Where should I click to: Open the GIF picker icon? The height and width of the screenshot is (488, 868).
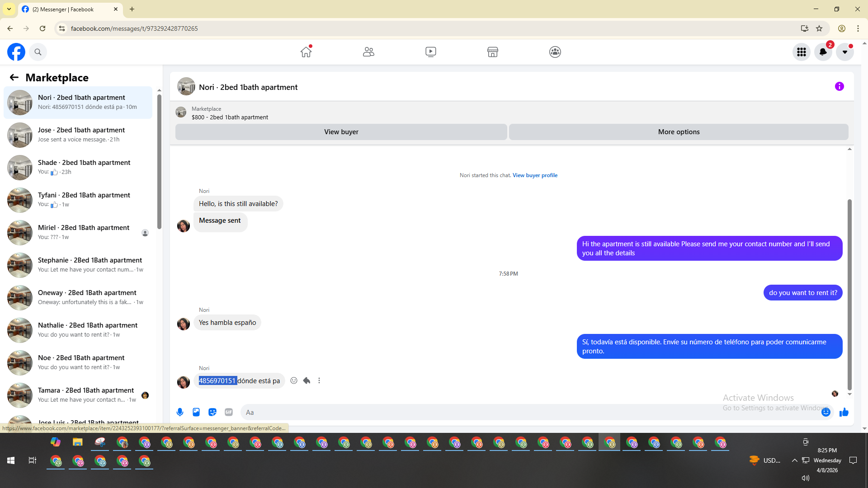point(229,412)
